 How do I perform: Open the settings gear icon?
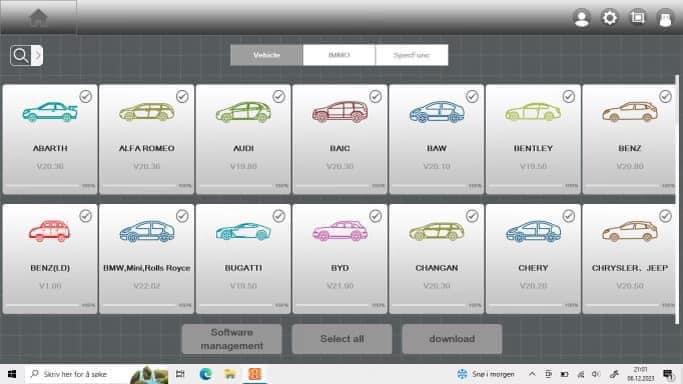click(x=609, y=18)
